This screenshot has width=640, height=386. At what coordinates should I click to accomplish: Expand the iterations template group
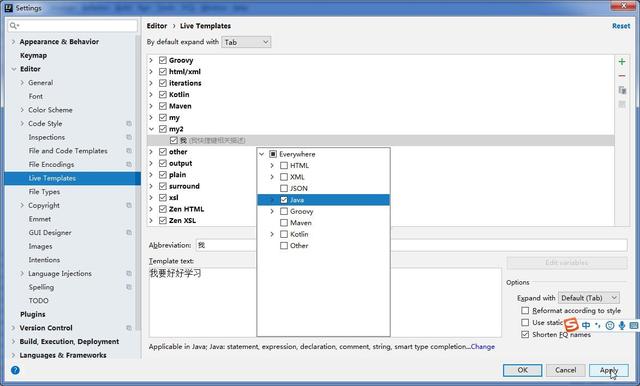151,83
